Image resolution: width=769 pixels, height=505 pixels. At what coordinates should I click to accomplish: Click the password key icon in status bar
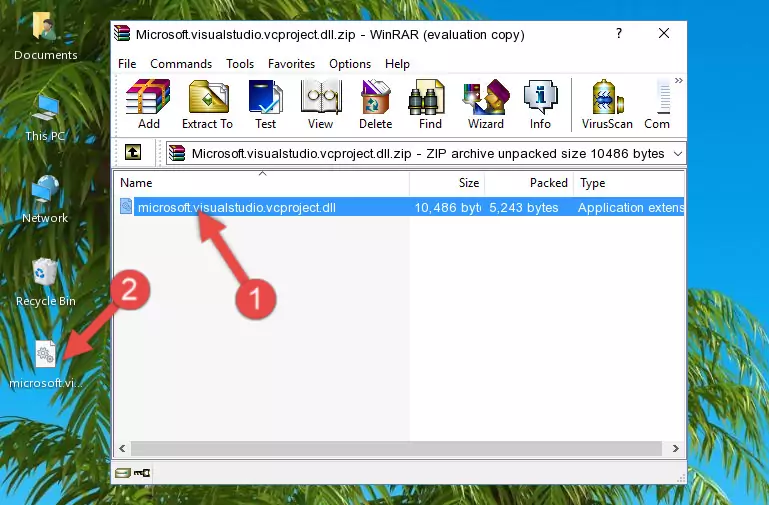142,473
